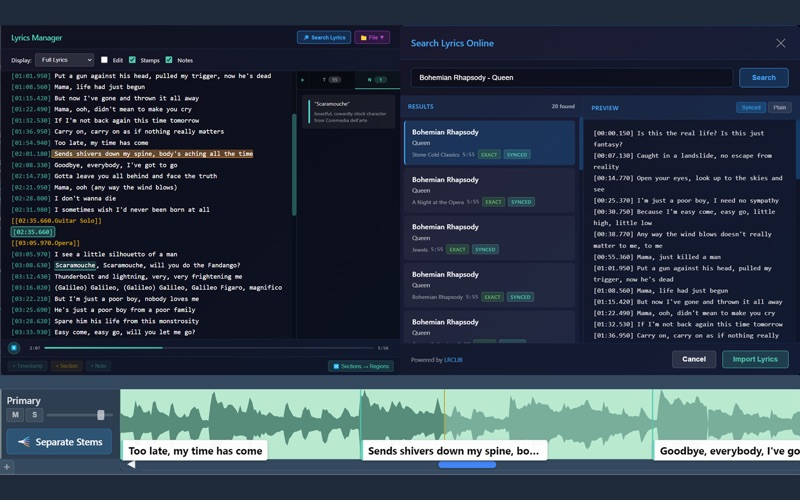Click the lyric "I don't wanna die"
This screenshot has width=800, height=500.
click(x=85, y=198)
